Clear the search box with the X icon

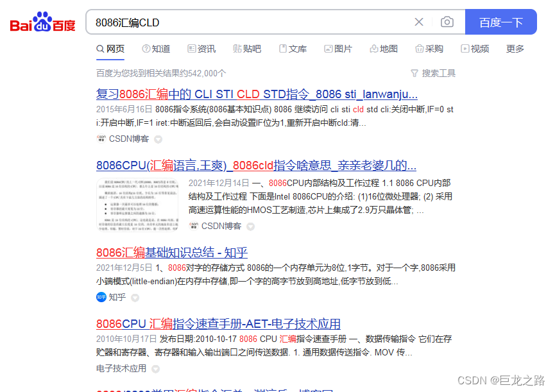tap(419, 22)
